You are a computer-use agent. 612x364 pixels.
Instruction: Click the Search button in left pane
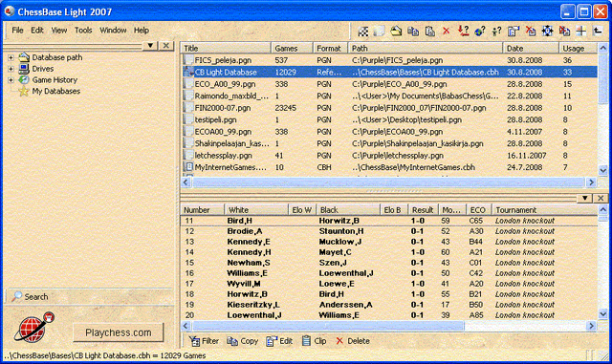click(x=31, y=297)
